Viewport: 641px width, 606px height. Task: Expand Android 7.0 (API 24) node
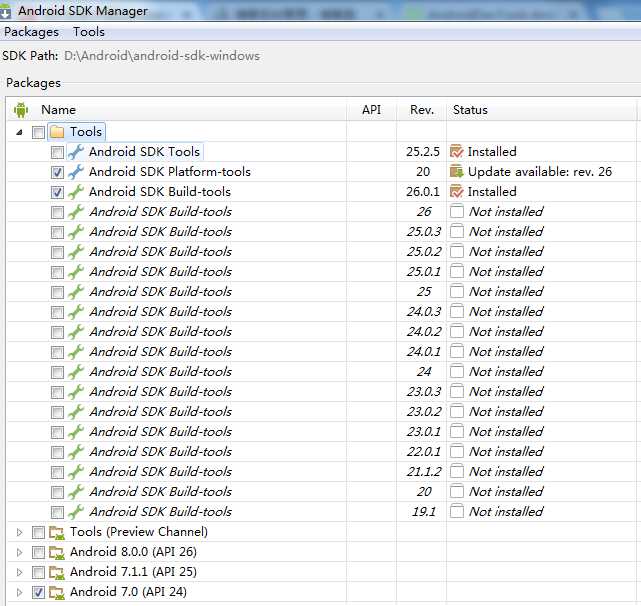coord(19,592)
